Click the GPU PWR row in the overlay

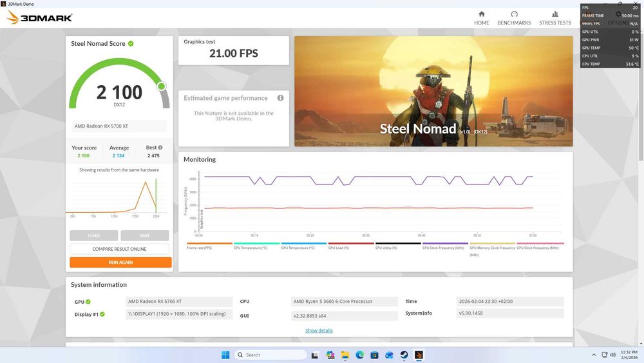(610, 40)
